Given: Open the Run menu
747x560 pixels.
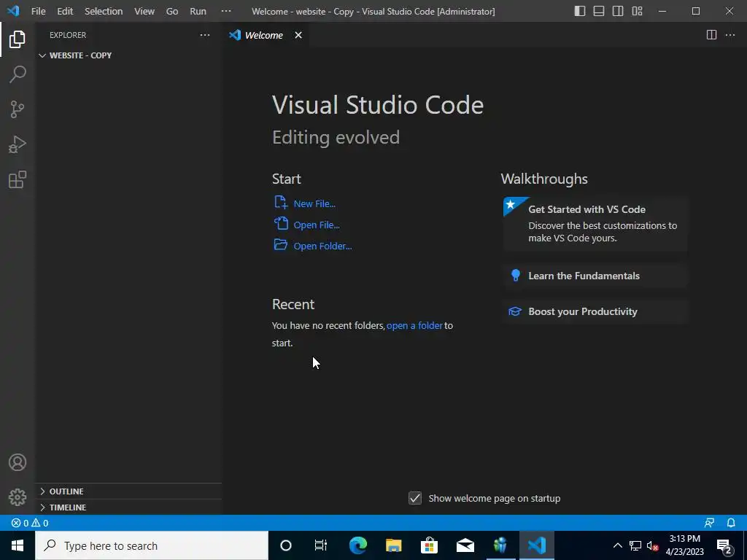Looking at the screenshot, I should [198, 11].
